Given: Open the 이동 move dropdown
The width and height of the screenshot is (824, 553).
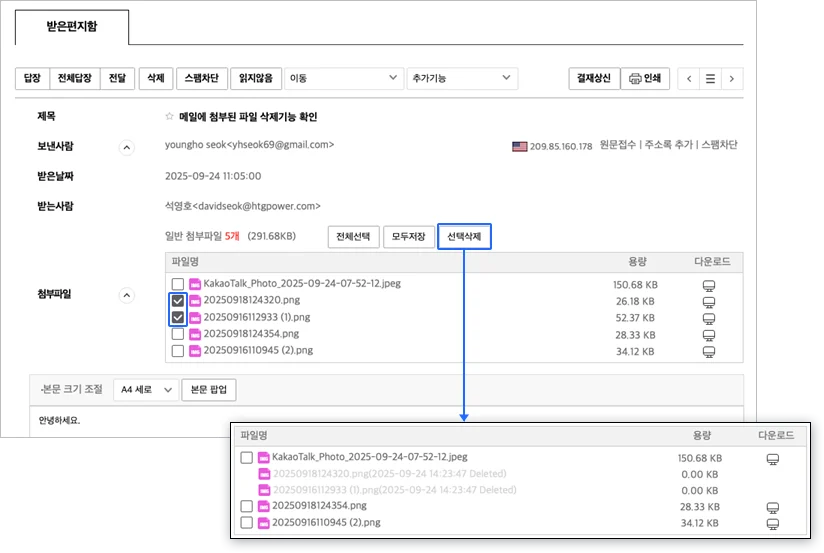Looking at the screenshot, I should 343,78.
